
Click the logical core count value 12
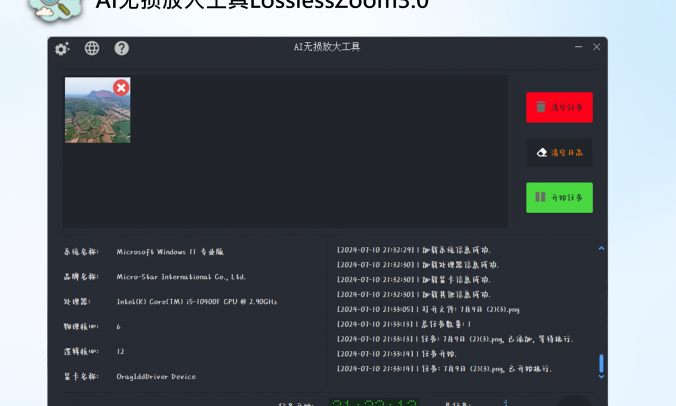[120, 352]
